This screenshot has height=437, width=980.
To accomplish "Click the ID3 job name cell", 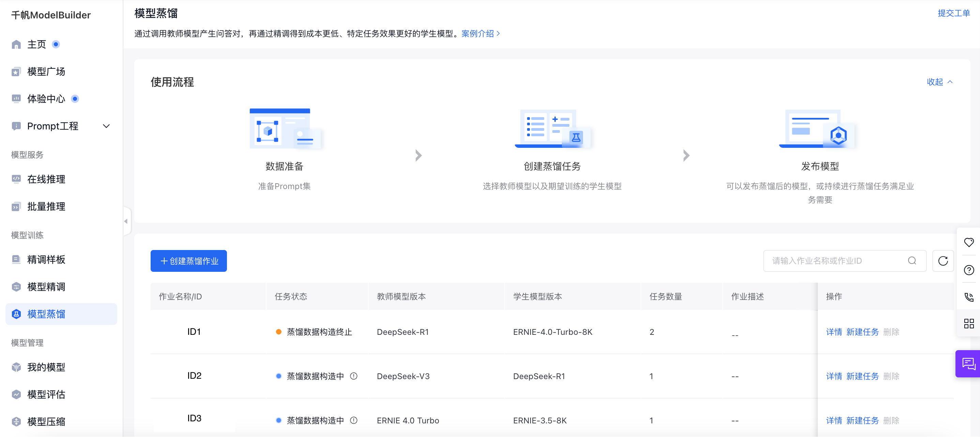I will click(194, 418).
